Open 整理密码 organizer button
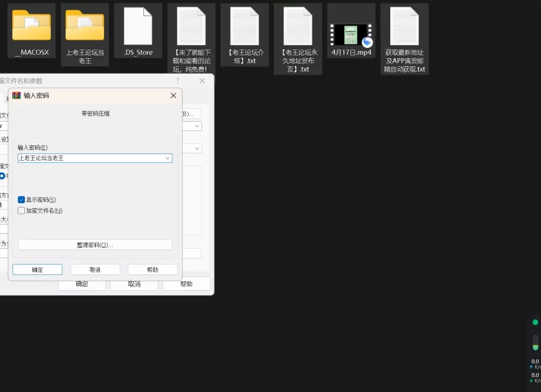This screenshot has height=392, width=541. 95,245
